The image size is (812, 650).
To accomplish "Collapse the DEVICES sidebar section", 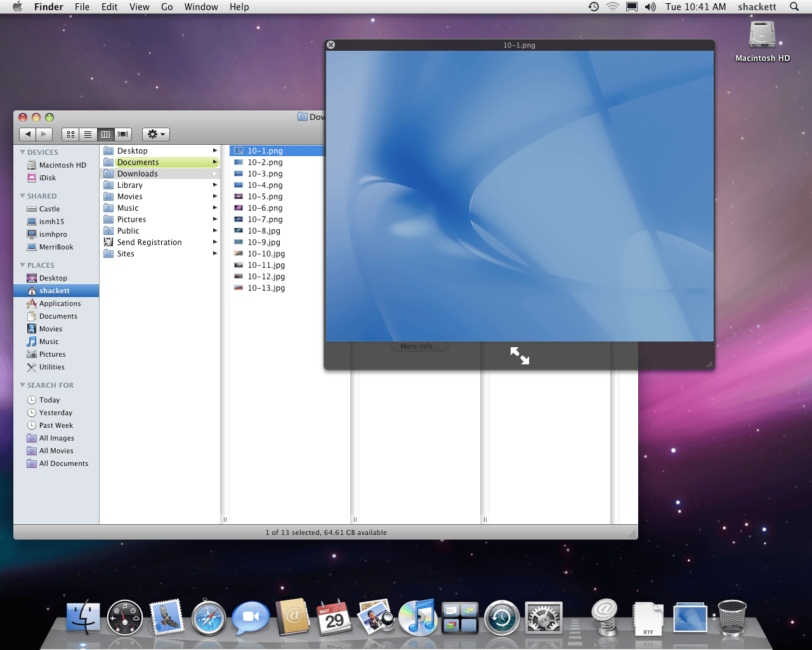I will point(23,152).
